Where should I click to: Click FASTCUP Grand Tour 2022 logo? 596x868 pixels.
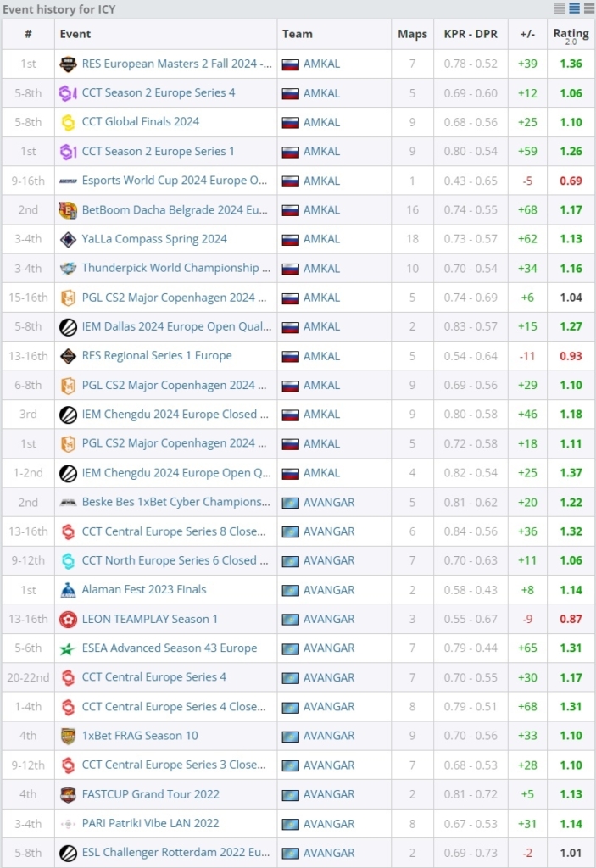point(68,794)
